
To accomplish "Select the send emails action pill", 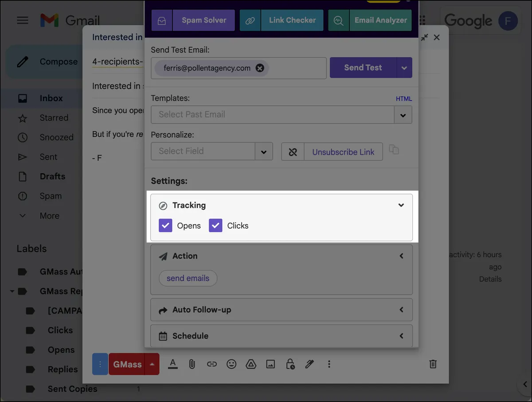I will [x=188, y=278].
